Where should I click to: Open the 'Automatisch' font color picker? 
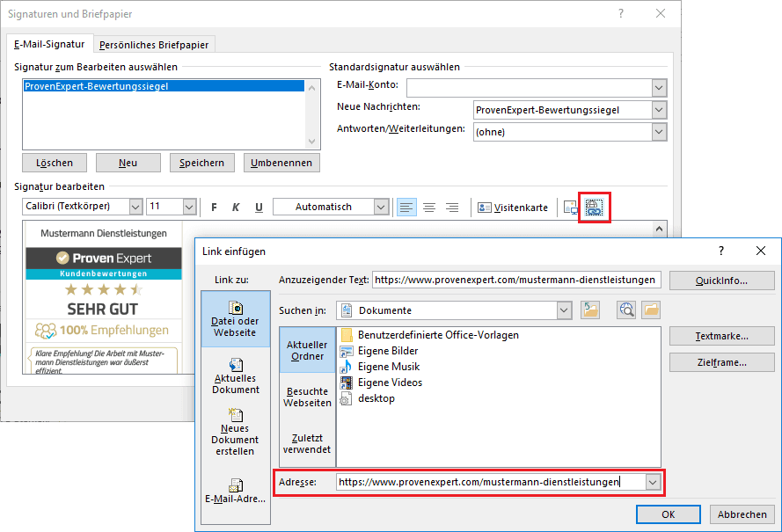click(381, 207)
